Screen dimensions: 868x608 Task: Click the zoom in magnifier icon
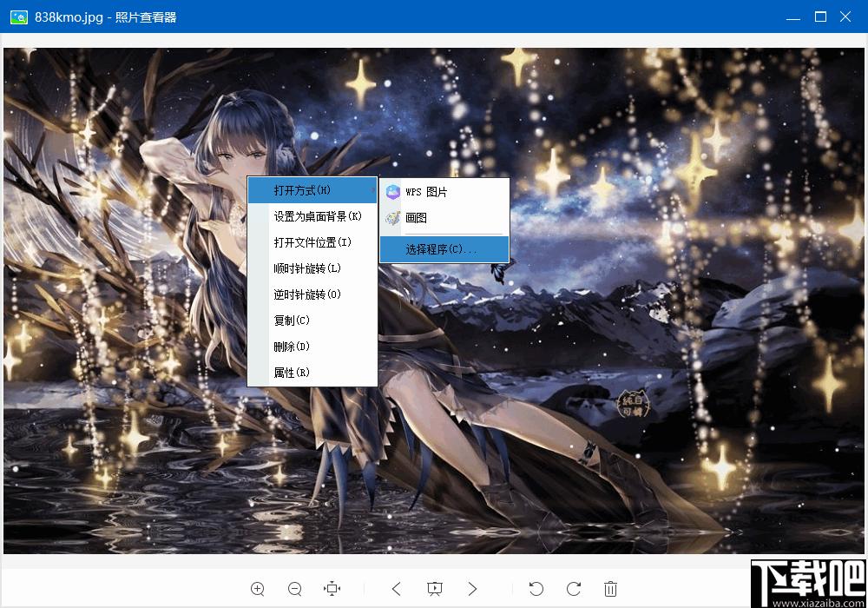(258, 589)
